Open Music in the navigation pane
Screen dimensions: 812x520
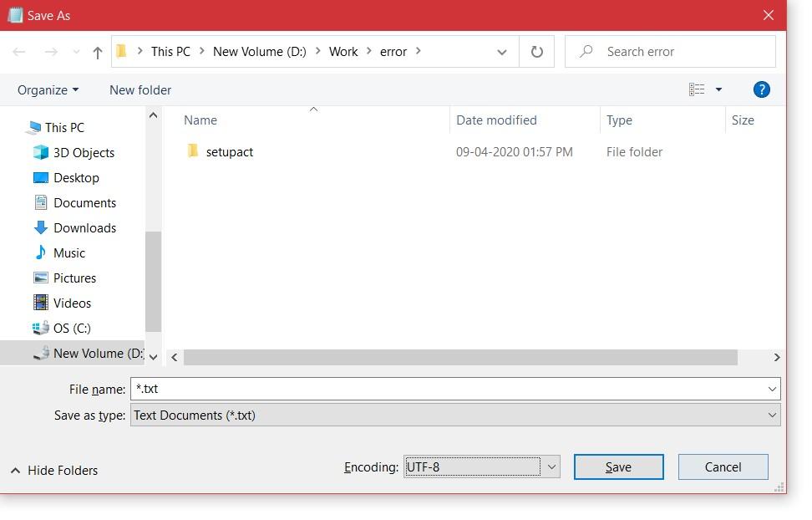[69, 253]
